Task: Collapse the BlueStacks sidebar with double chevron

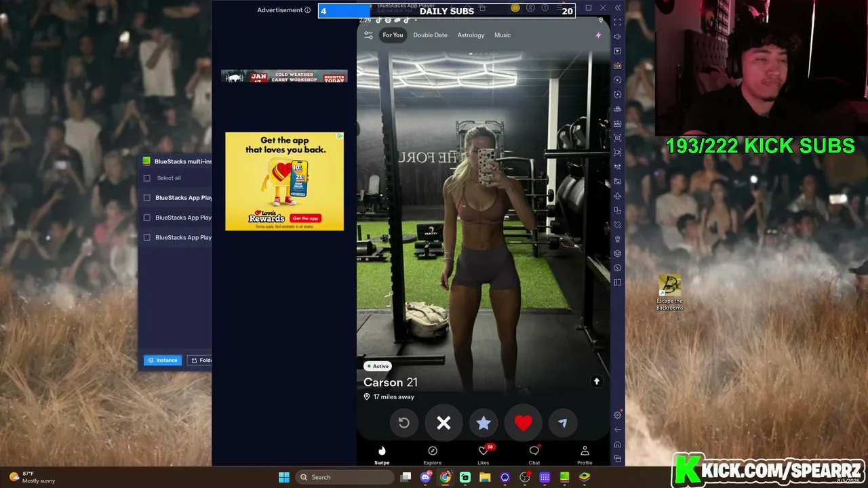Action: (617, 7)
